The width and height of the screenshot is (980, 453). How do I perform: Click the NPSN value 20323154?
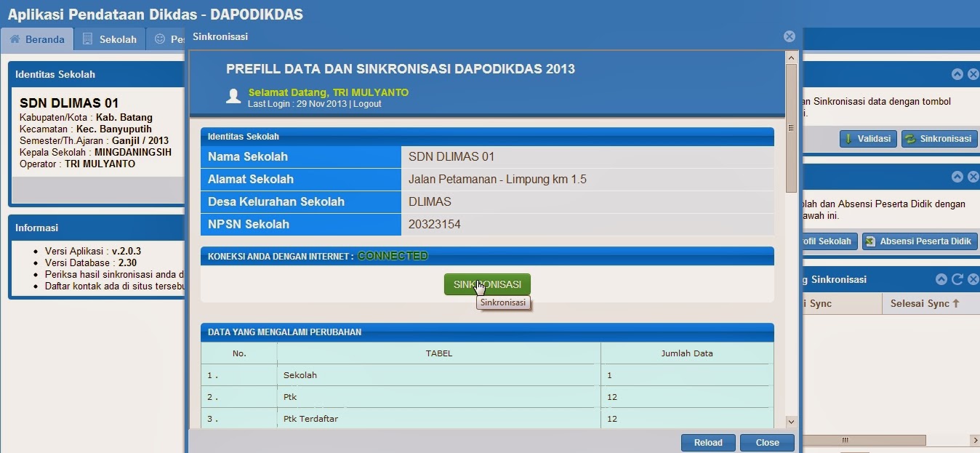(x=435, y=224)
